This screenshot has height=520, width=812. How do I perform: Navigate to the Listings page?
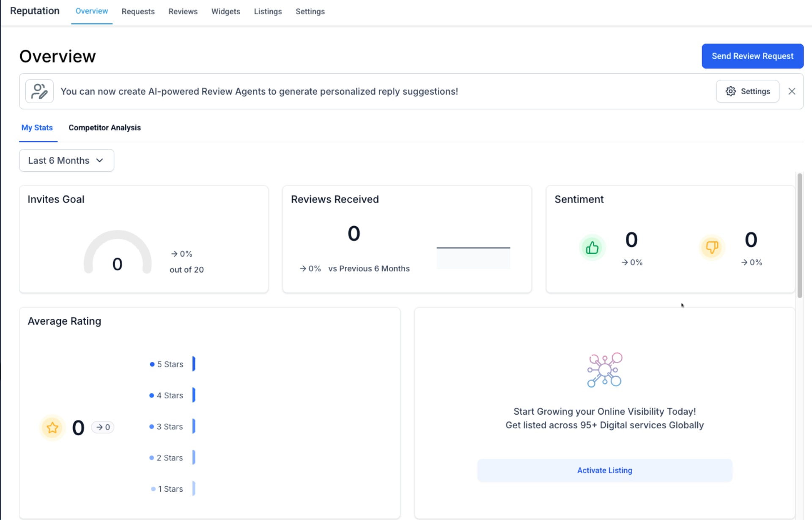click(x=268, y=11)
